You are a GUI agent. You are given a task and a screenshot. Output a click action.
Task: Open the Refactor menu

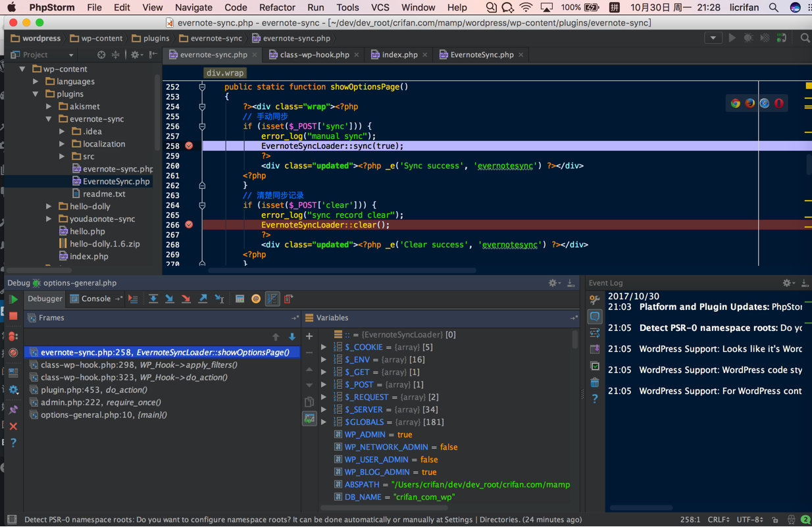click(x=276, y=8)
